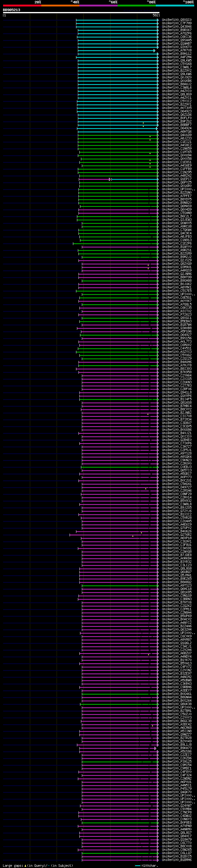Select hit UniRef100_Q9XGC0
197x868 pixels.
point(177,20)
